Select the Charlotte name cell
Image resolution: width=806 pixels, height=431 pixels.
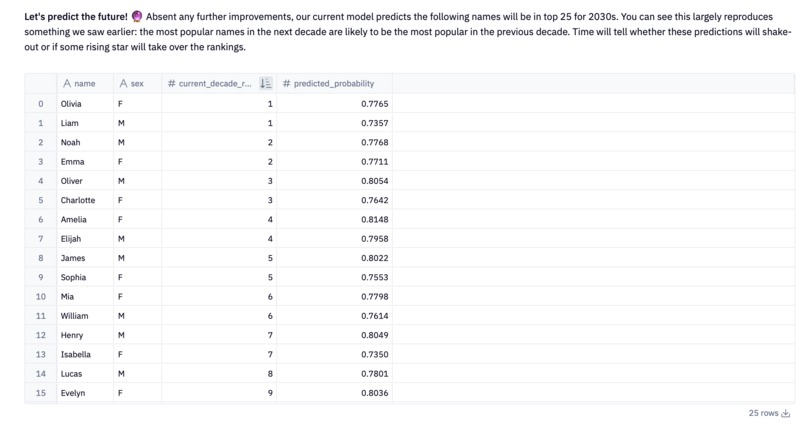pyautogui.click(x=85, y=200)
